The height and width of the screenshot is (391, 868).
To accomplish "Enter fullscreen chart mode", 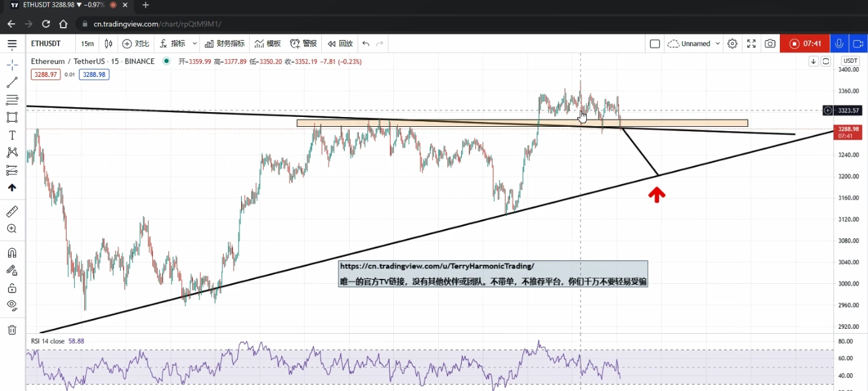I will 751,44.
